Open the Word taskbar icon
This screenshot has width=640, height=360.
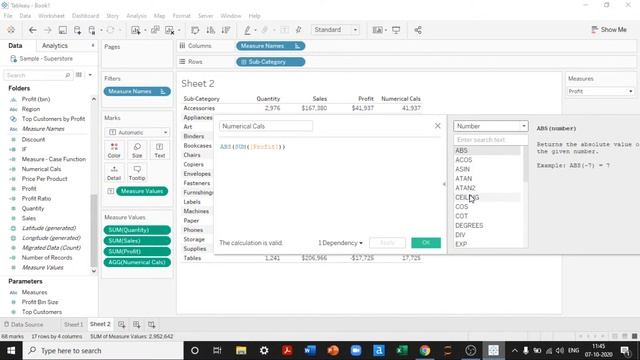[x=310, y=350]
